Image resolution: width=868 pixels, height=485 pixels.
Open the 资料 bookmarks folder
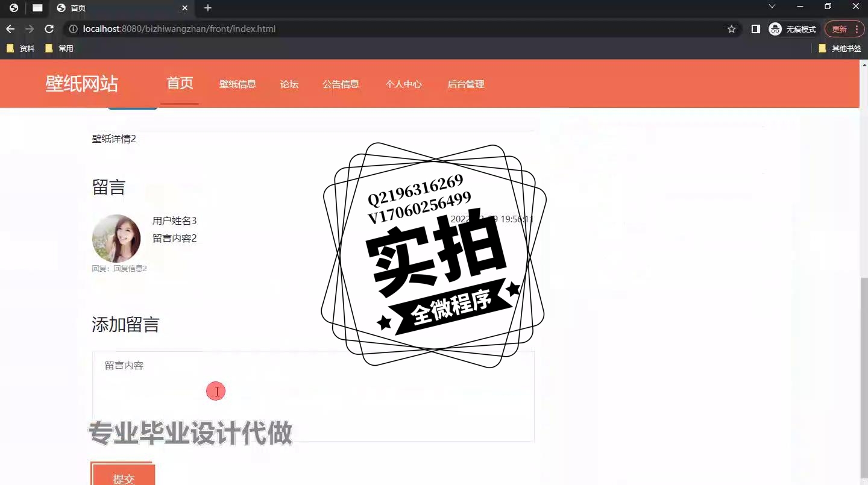point(20,48)
